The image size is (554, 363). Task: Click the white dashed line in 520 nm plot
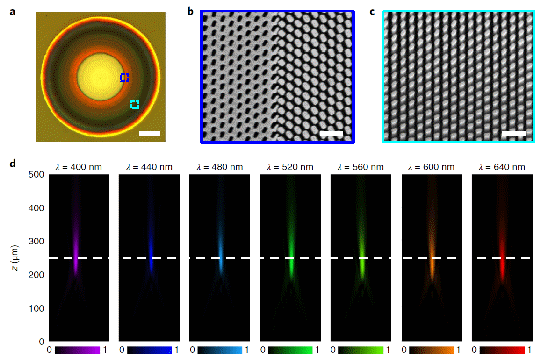(x=290, y=258)
